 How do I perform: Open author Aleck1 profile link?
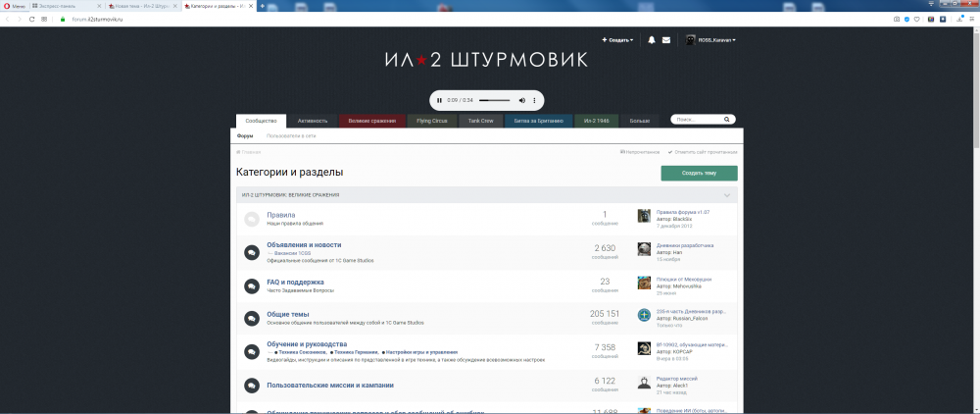point(679,386)
